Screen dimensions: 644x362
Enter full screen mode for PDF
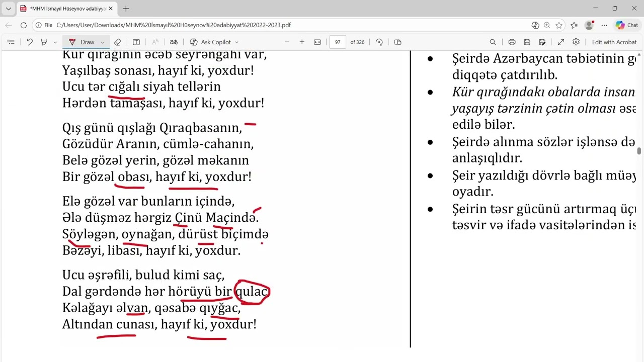pyautogui.click(x=561, y=42)
